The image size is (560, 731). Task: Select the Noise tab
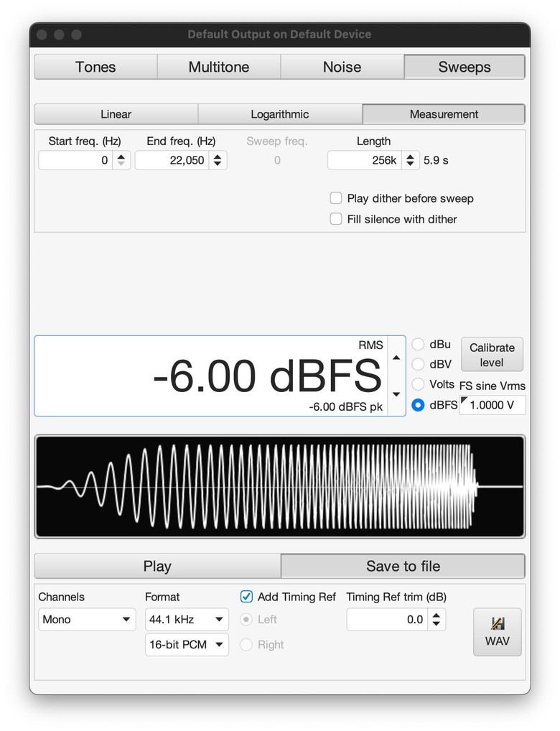[x=342, y=67]
